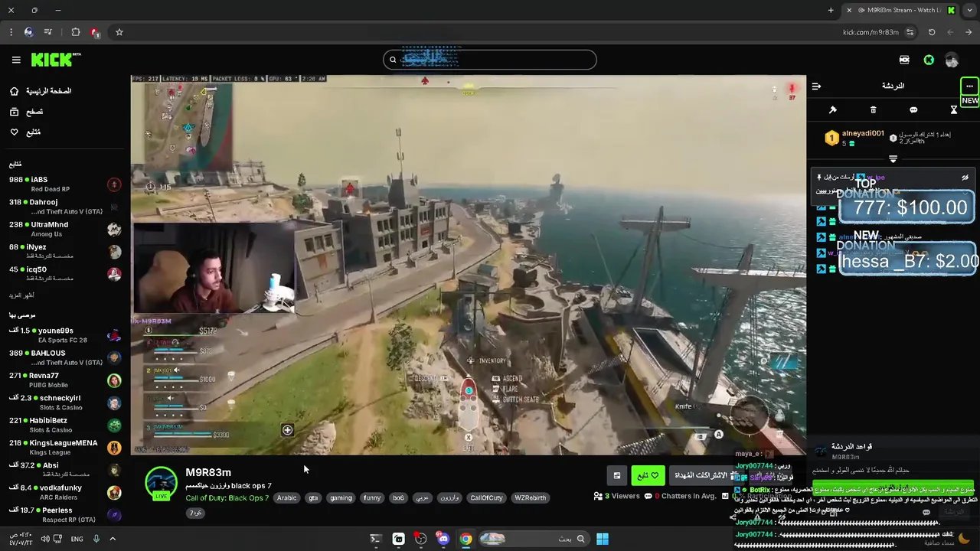Image resolution: width=980 pixels, height=551 pixels.
Task: Open Chrome from the taskbar
Action: [465, 539]
